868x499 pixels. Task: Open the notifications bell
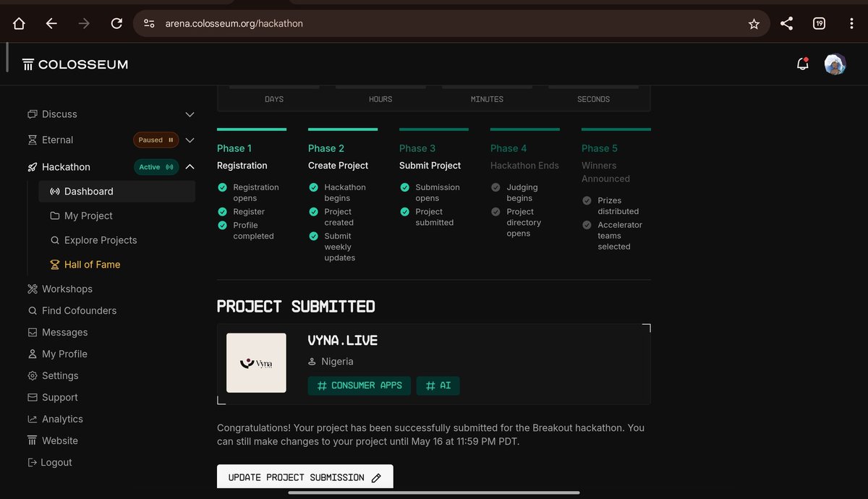pos(802,64)
